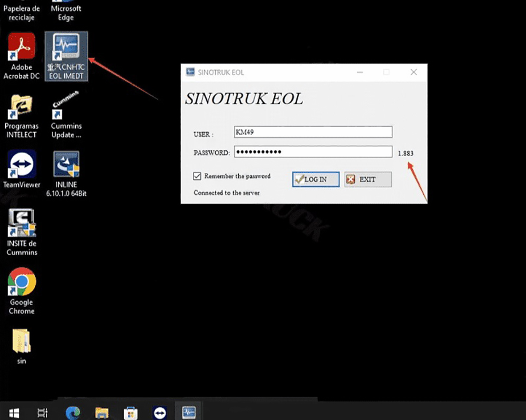Screen dimensions: 526x420
Task: Launch INLINE 6.10.1.0 64Bit shortcut
Action: pos(66,174)
